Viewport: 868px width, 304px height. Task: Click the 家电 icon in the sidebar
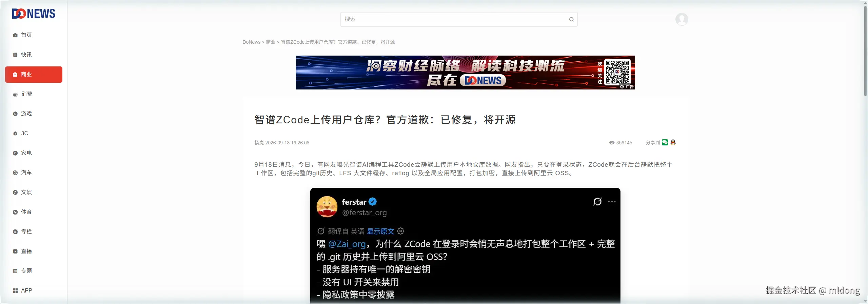pyautogui.click(x=15, y=153)
